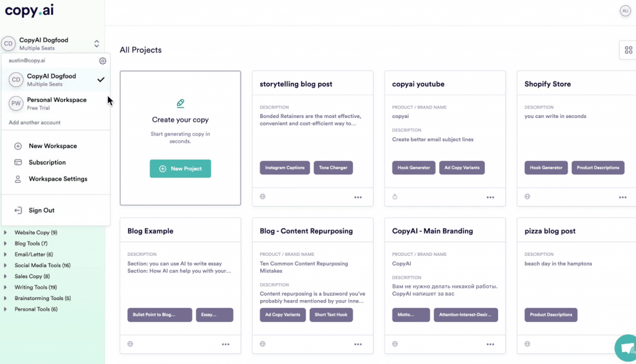Screen dimensions: 636x364
Task: Expand Brainstorming Tools (5) category
Action: click(x=5, y=298)
